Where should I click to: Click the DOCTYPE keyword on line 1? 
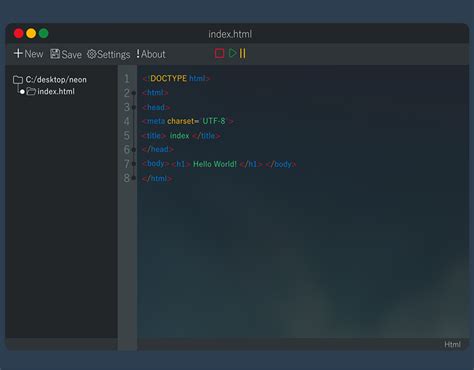point(168,78)
